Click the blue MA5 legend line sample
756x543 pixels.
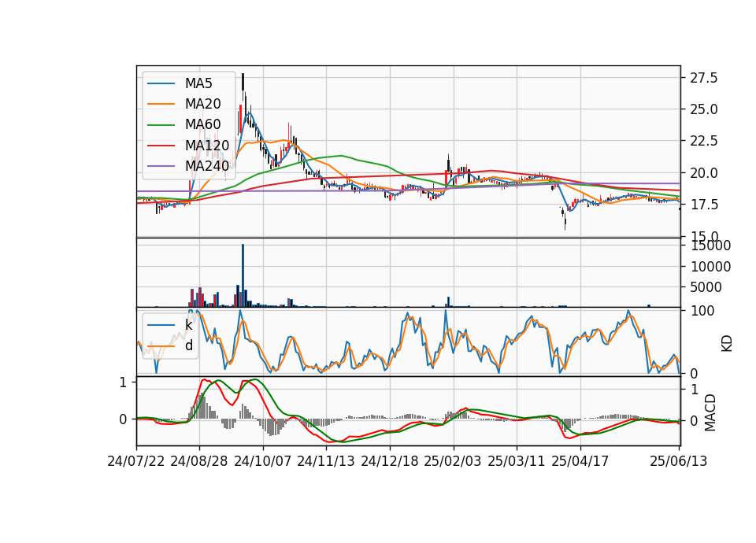161,83
